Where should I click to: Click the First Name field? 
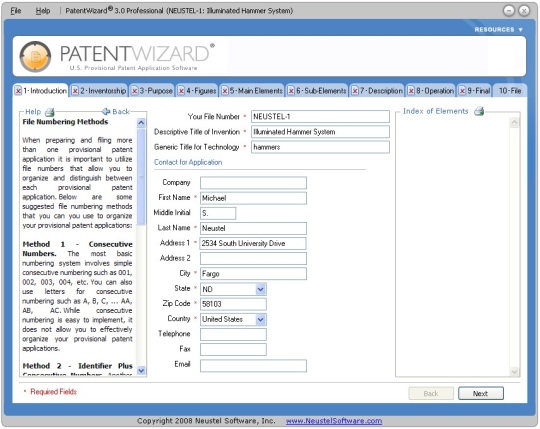253,198
